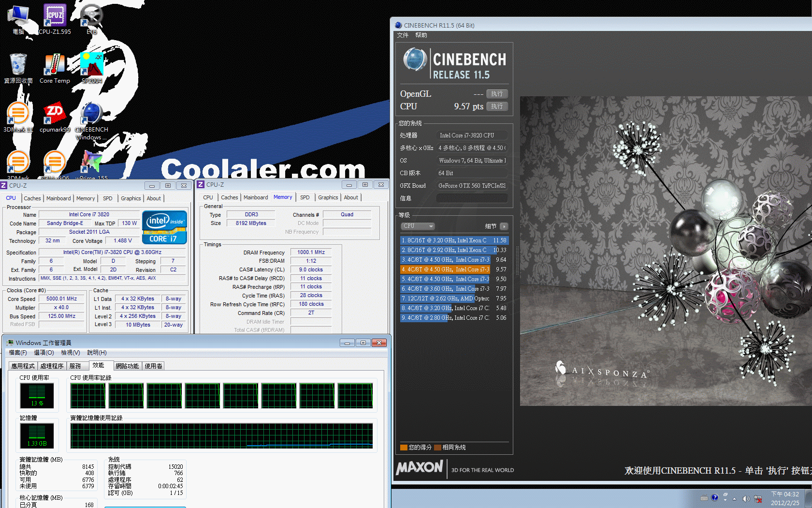
Task: Open the 帮助 menu in Cinebench
Action: [421, 35]
